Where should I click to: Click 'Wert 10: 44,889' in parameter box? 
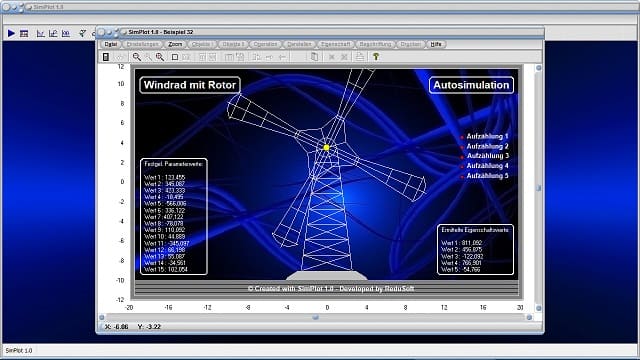164,237
